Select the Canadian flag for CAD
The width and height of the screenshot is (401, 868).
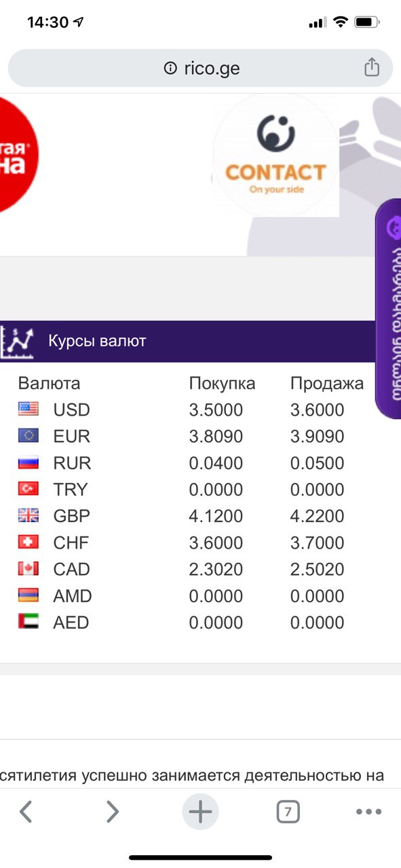click(x=28, y=569)
